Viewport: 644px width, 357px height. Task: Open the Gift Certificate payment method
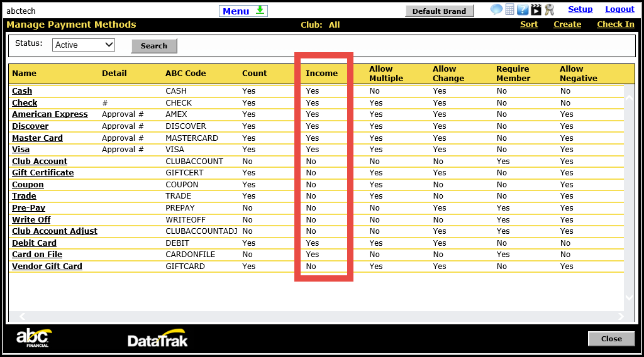(43, 172)
